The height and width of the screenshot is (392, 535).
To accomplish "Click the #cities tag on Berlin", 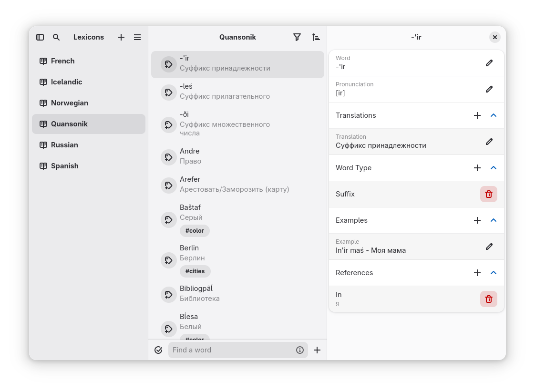I will (195, 271).
